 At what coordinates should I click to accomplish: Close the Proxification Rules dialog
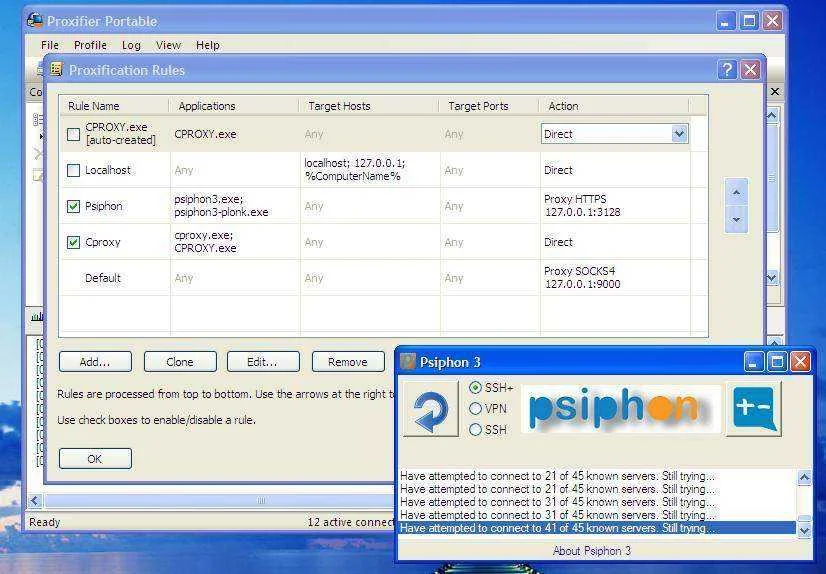(x=750, y=70)
